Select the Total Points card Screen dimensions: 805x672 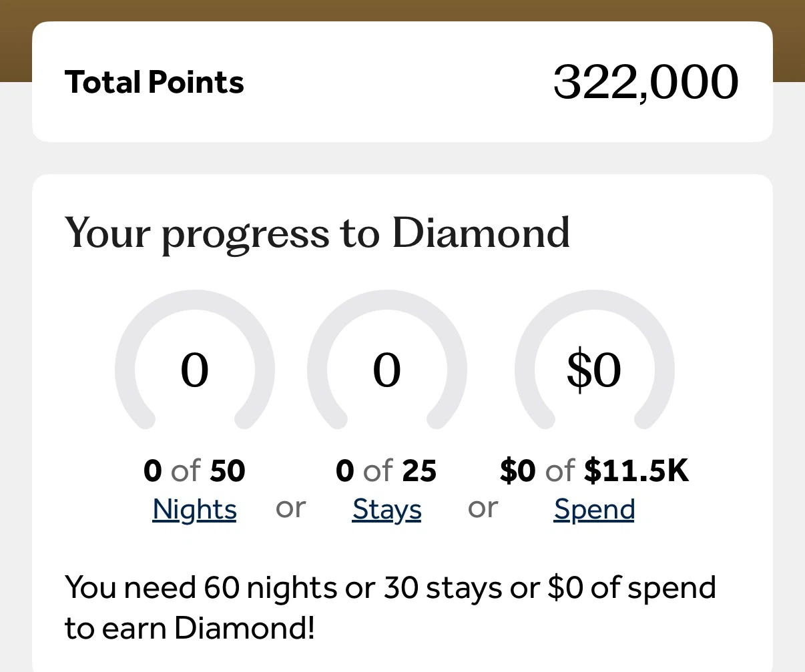[402, 81]
